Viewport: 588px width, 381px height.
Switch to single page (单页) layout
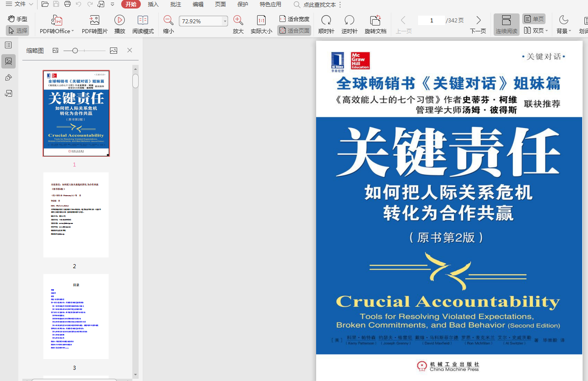tap(534, 19)
